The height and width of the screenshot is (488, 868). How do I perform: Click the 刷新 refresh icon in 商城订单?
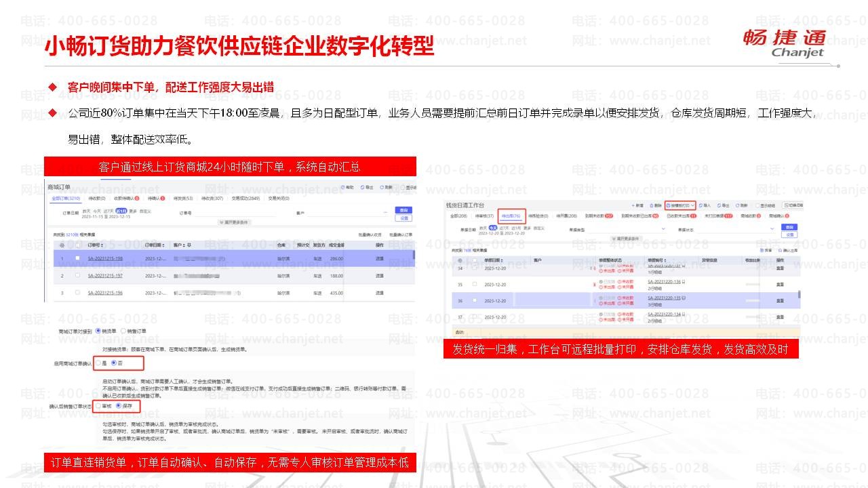coord(382,187)
